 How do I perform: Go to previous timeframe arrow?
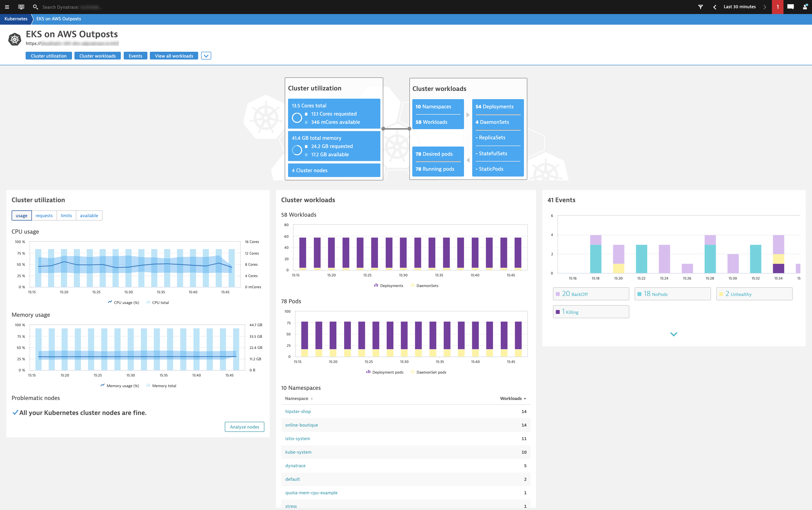tap(715, 7)
